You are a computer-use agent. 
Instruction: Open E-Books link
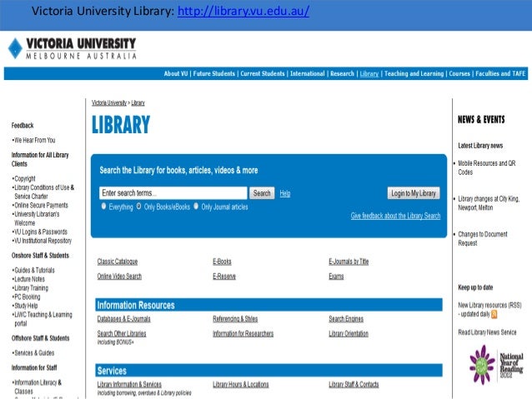click(x=223, y=262)
